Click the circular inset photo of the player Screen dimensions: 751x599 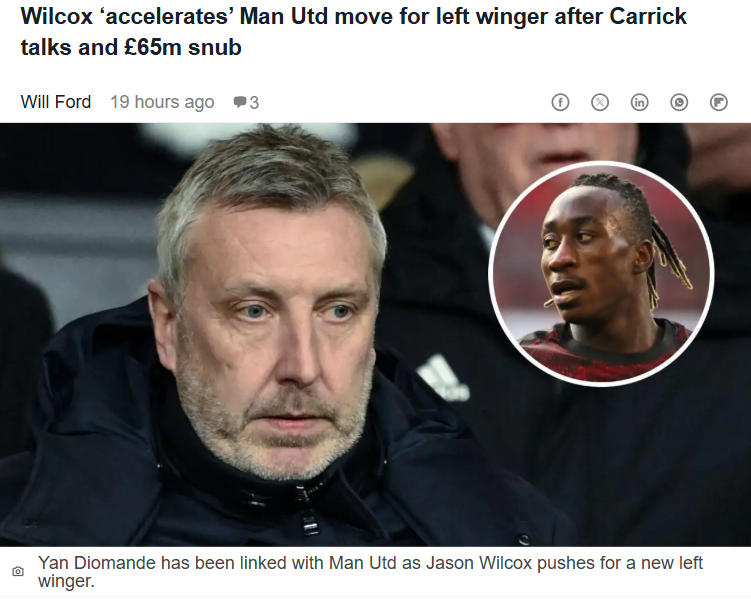point(602,273)
